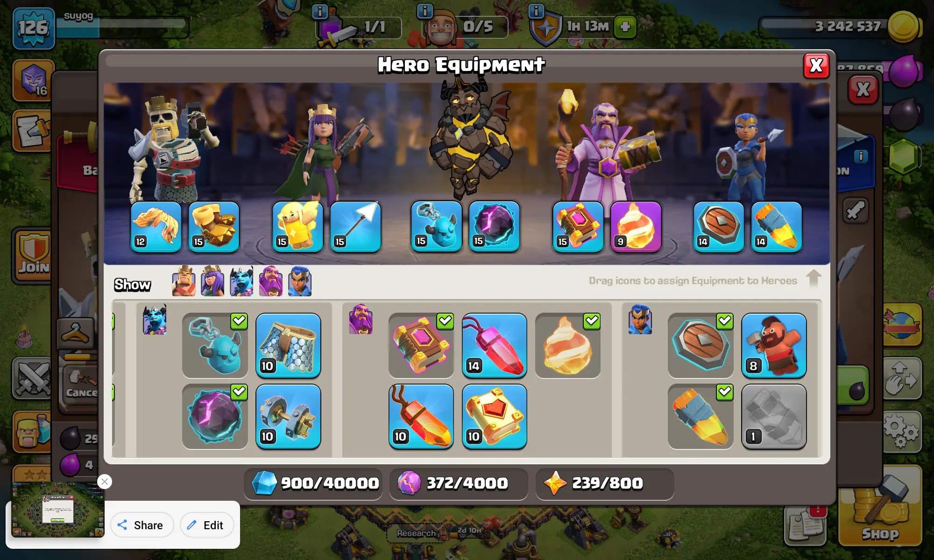The image size is (934, 560).
Task: Toggle the equipped Henchmen Puppet in inventory
Action: pyautogui.click(x=215, y=345)
